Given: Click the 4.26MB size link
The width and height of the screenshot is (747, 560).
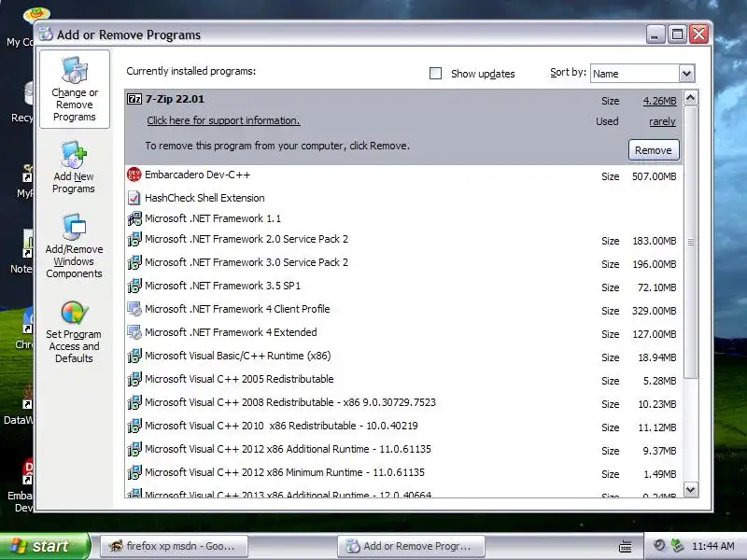Looking at the screenshot, I should (x=660, y=101).
